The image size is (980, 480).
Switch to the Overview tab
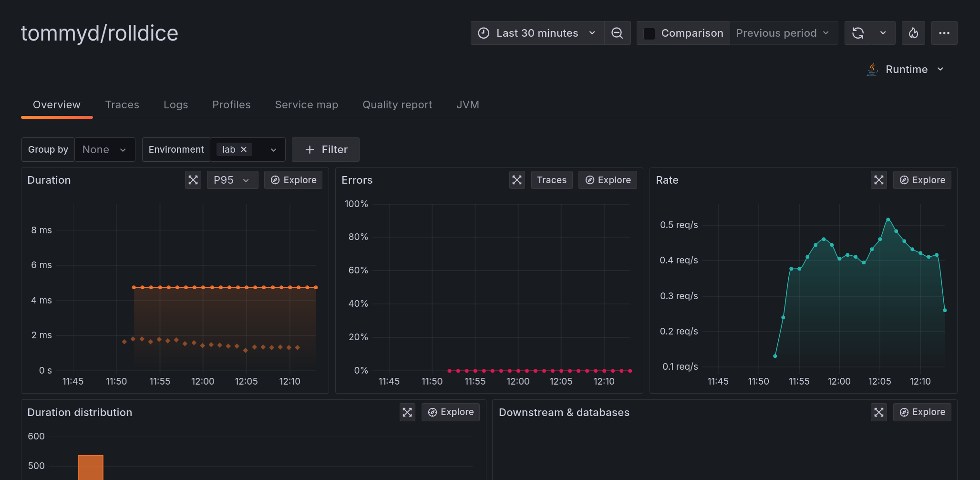pyautogui.click(x=57, y=104)
